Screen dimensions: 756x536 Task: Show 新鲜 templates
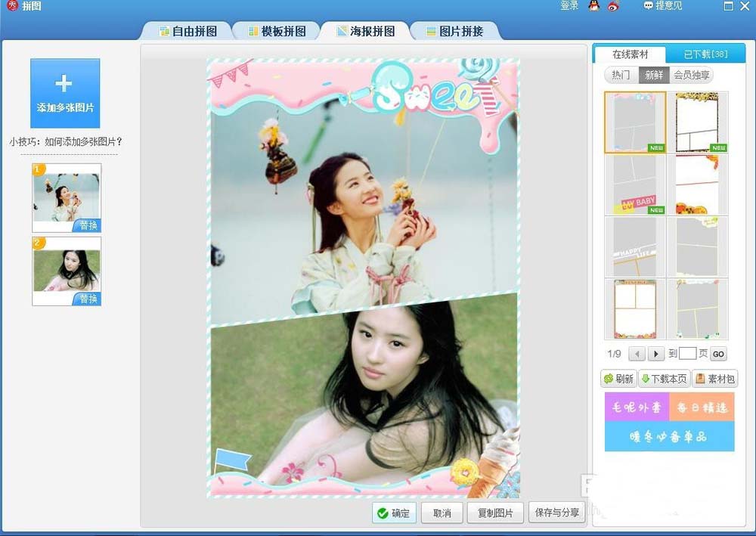coord(654,75)
